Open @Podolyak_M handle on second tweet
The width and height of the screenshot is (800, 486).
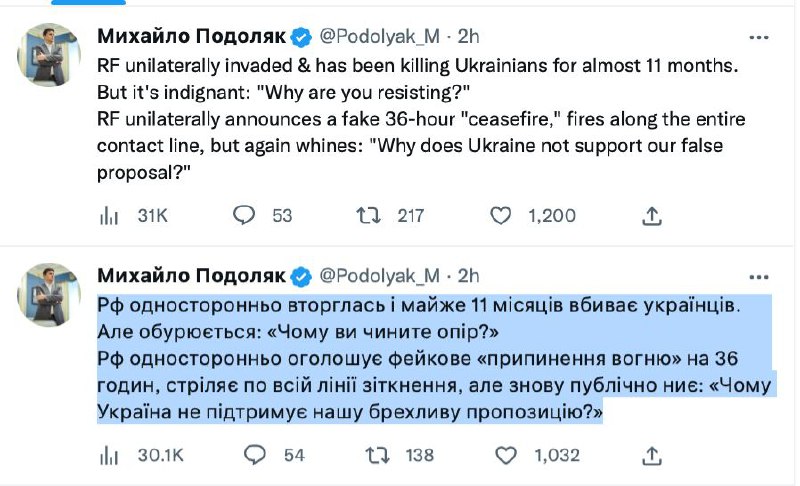[379, 276]
